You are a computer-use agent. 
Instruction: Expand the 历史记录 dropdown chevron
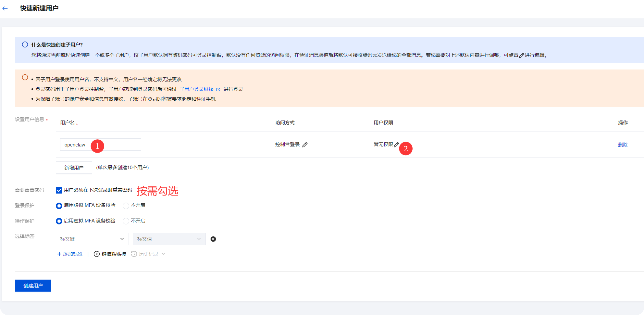(163, 254)
